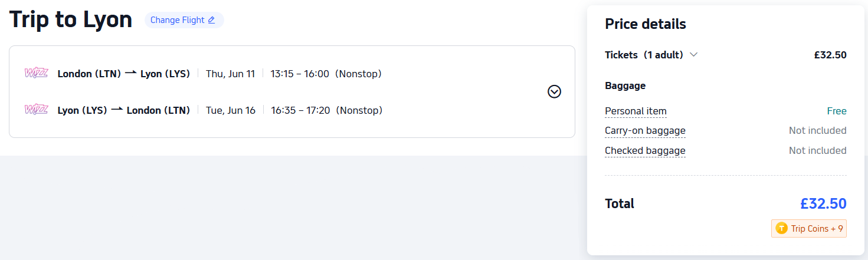
Task: Open Carry-on baggage info
Action: (x=645, y=130)
